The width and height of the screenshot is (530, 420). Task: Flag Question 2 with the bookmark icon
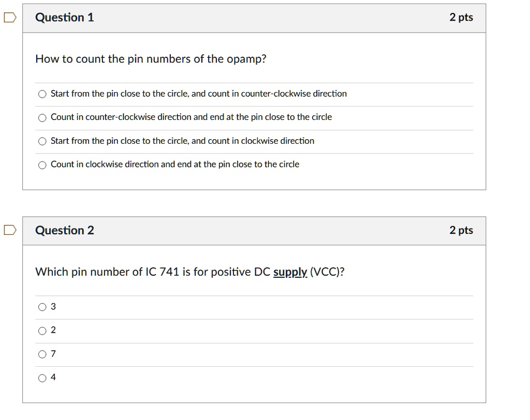tap(9, 231)
